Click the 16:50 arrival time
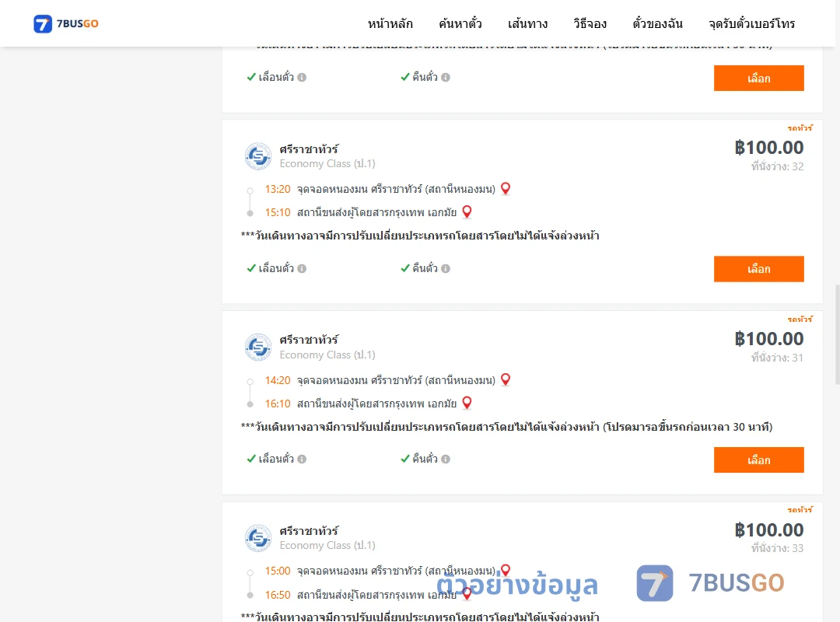This screenshot has height=622, width=840. (278, 596)
